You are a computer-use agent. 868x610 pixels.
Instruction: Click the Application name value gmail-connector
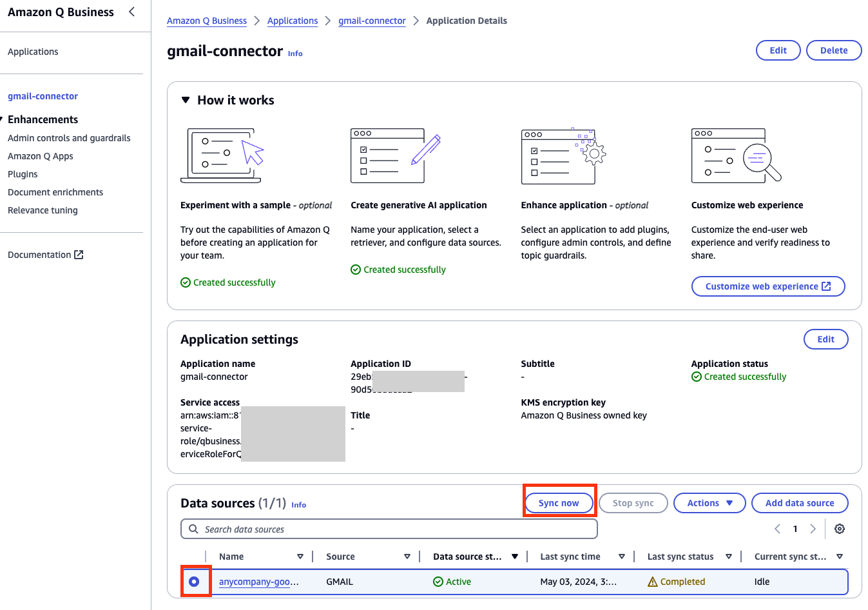pyautogui.click(x=214, y=377)
